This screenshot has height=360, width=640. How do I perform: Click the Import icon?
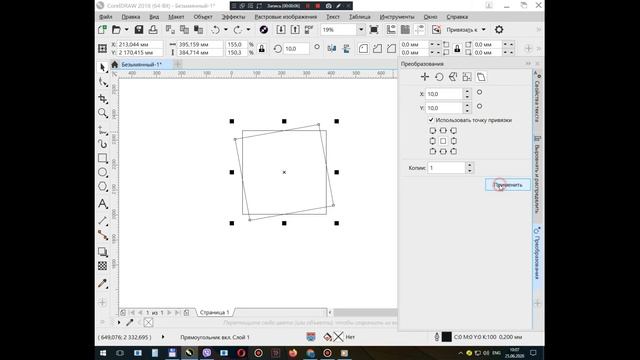pos(281,29)
